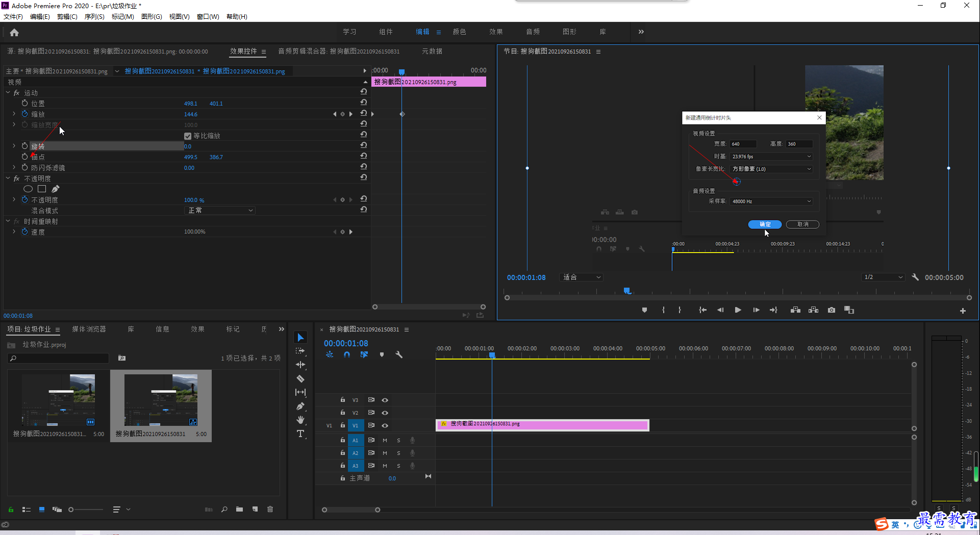Select the Track Select Forward tool
Screen dimensions: 980x535
[300, 351]
